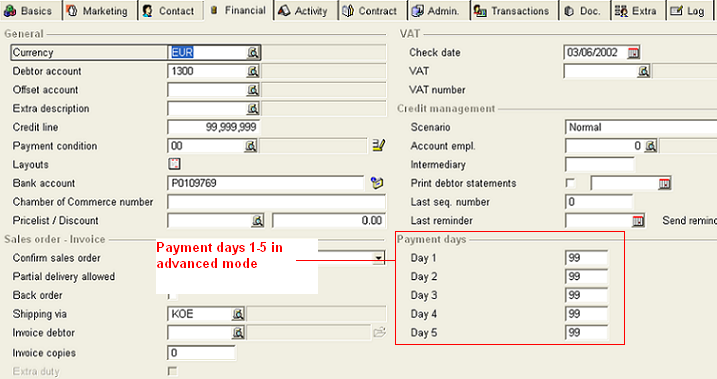Open the Check date calendar picker

click(x=633, y=53)
